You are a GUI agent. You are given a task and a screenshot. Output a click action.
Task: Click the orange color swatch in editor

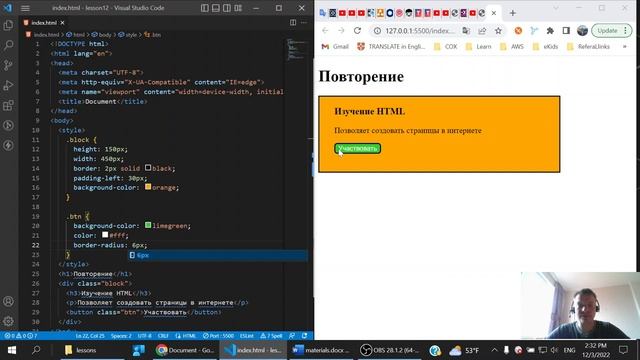[148, 187]
